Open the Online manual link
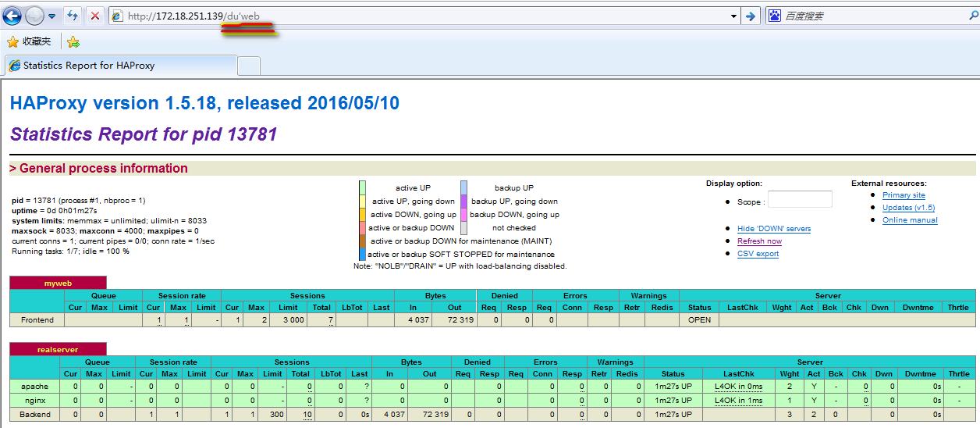Screen dimensions: 980x428 coord(910,220)
